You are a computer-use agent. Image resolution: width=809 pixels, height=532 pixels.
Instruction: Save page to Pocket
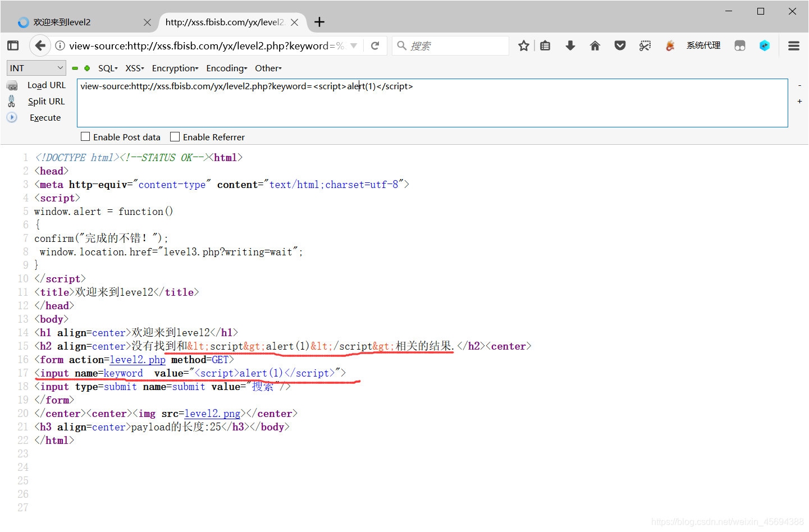[620, 45]
